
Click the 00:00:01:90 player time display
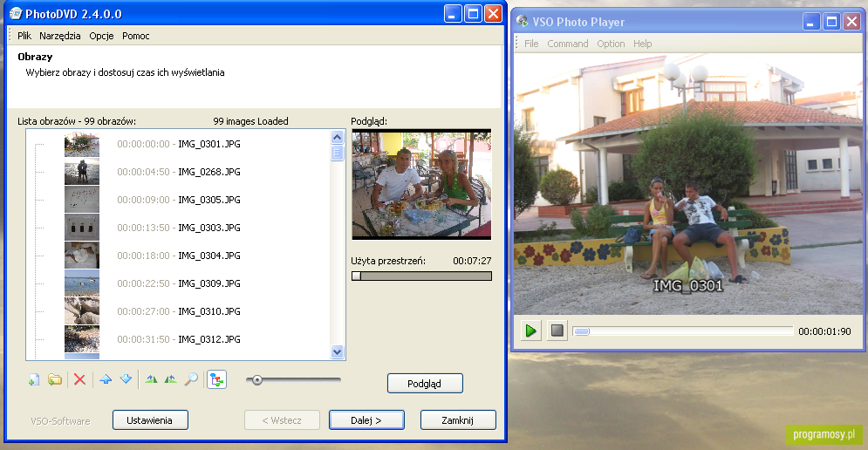824,331
